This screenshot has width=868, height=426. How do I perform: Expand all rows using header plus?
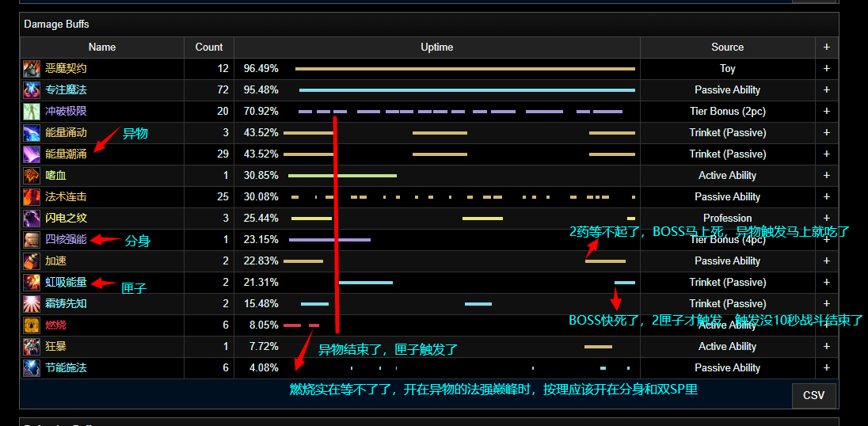(826, 48)
